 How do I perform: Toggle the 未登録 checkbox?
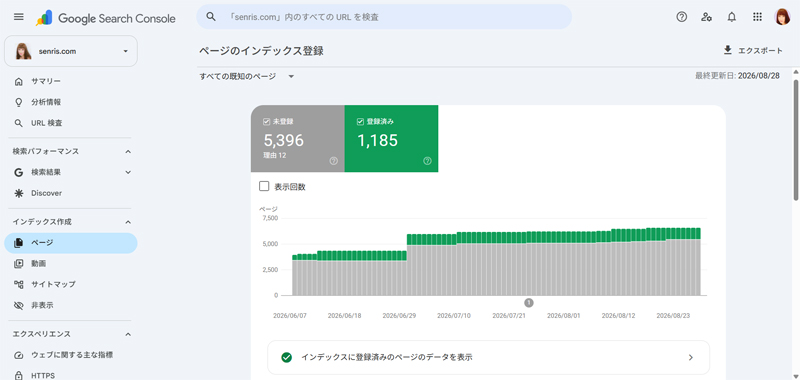tap(266, 122)
